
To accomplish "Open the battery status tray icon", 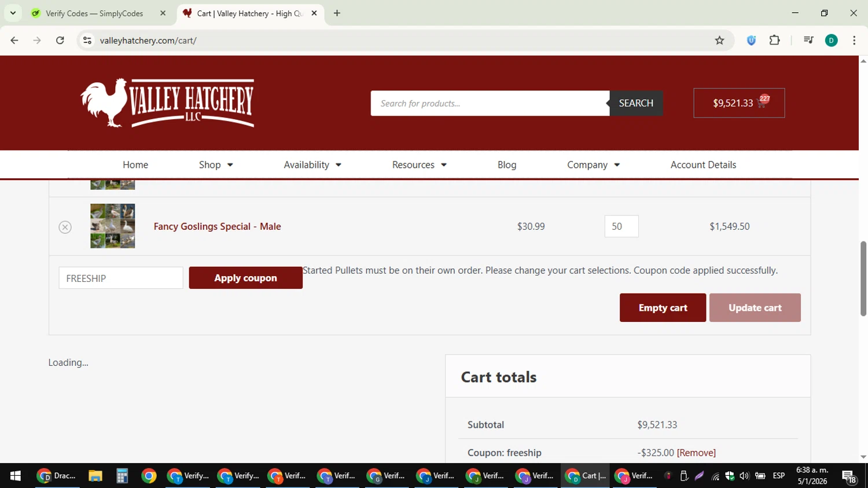I will [760, 476].
